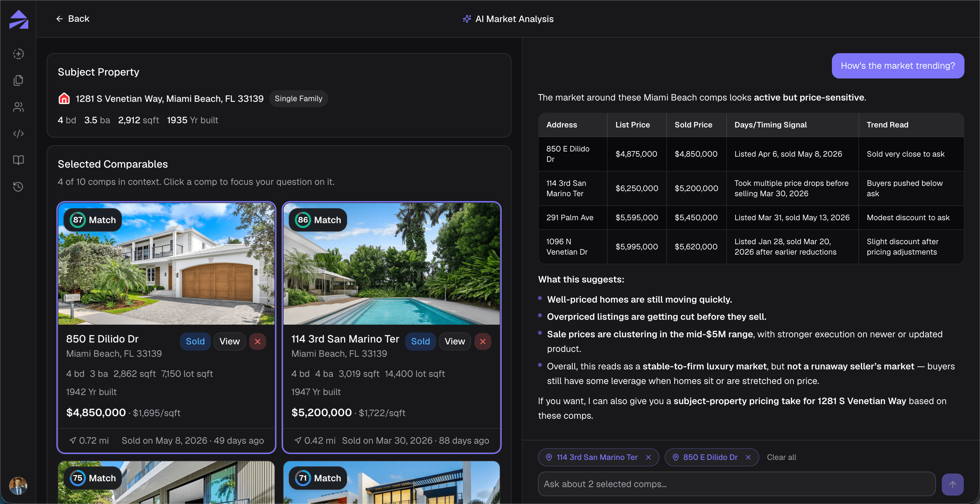Click the subject address 1281 S Venetian Way
This screenshot has width=980, height=504.
169,99
